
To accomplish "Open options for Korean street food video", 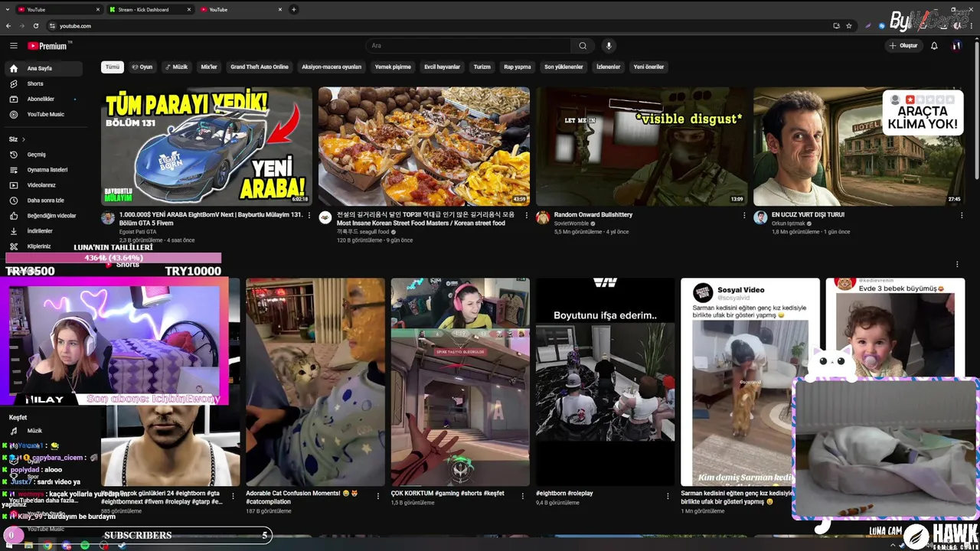I will [x=527, y=216].
